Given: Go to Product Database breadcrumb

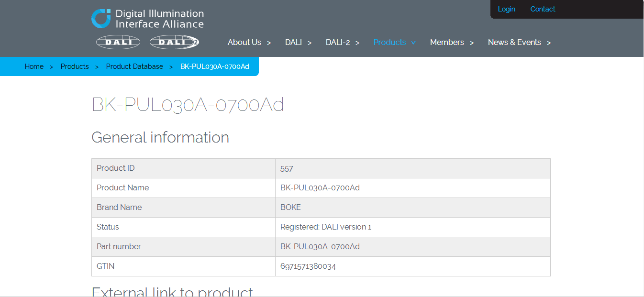Looking at the screenshot, I should pyautogui.click(x=134, y=66).
